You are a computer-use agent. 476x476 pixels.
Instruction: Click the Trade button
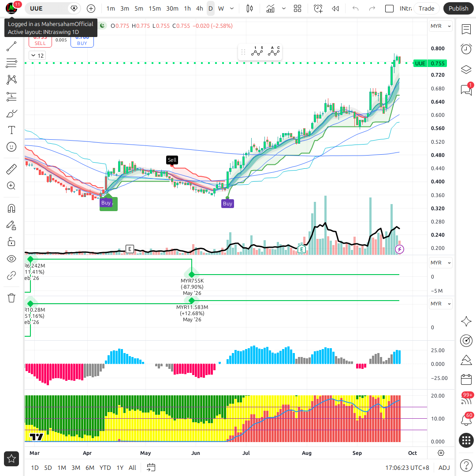coord(426,8)
